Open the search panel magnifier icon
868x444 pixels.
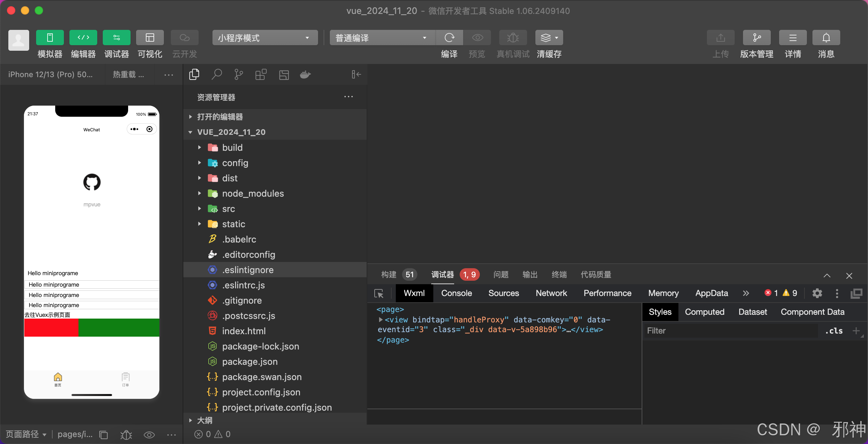217,74
